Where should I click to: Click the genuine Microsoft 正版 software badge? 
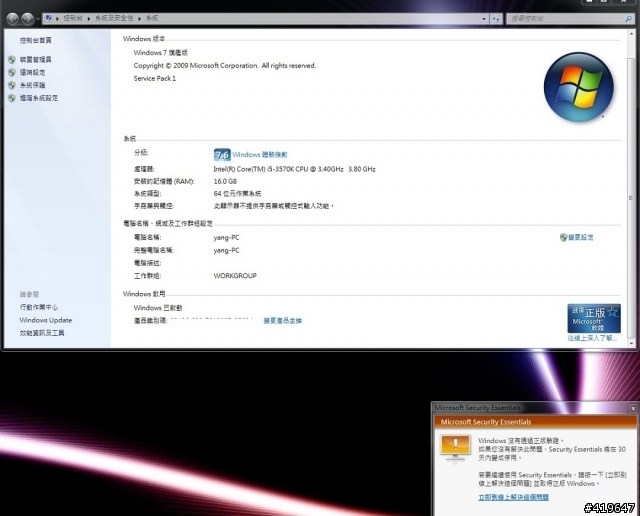click(594, 318)
